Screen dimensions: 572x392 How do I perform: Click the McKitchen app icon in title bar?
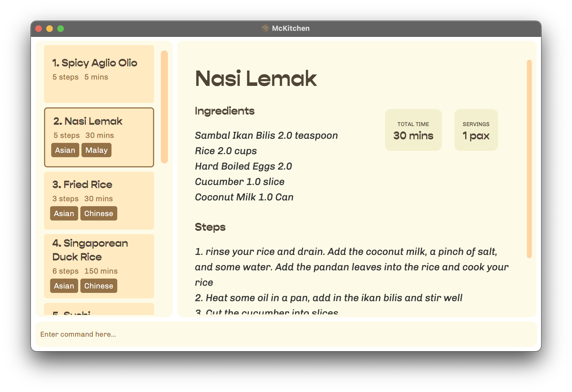(265, 28)
